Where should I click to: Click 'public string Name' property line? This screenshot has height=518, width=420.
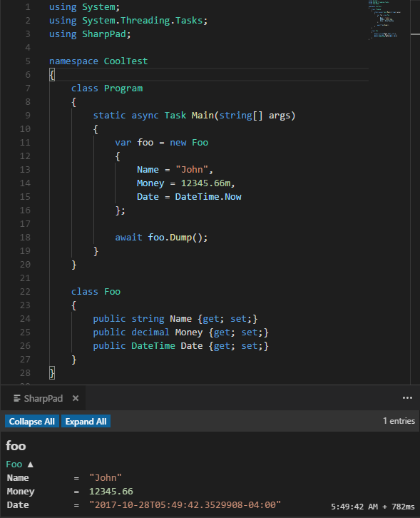175,318
